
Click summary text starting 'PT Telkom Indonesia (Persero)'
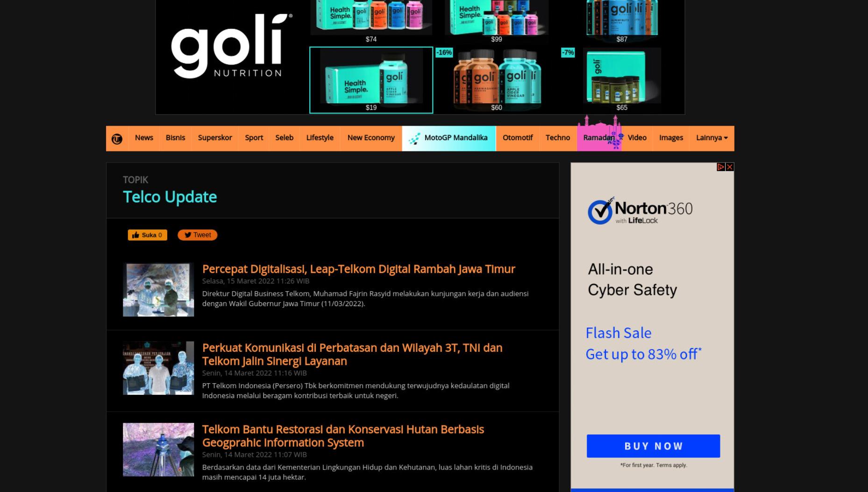[x=356, y=391]
